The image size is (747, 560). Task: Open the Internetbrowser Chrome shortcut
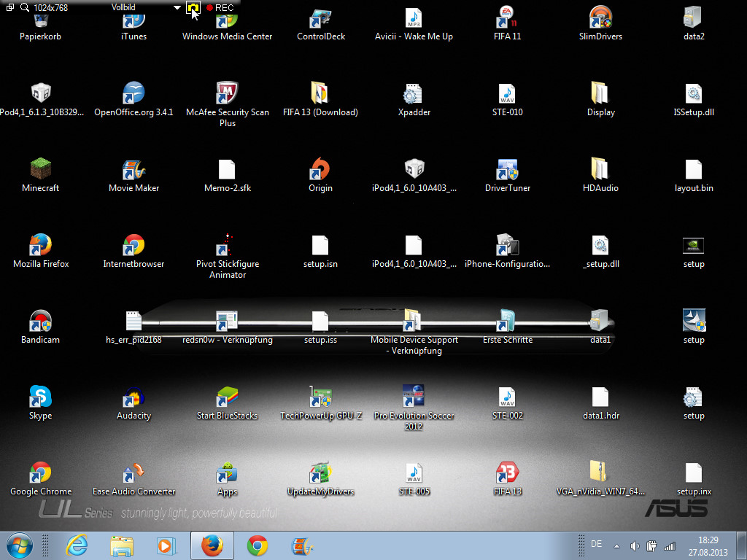point(134,251)
